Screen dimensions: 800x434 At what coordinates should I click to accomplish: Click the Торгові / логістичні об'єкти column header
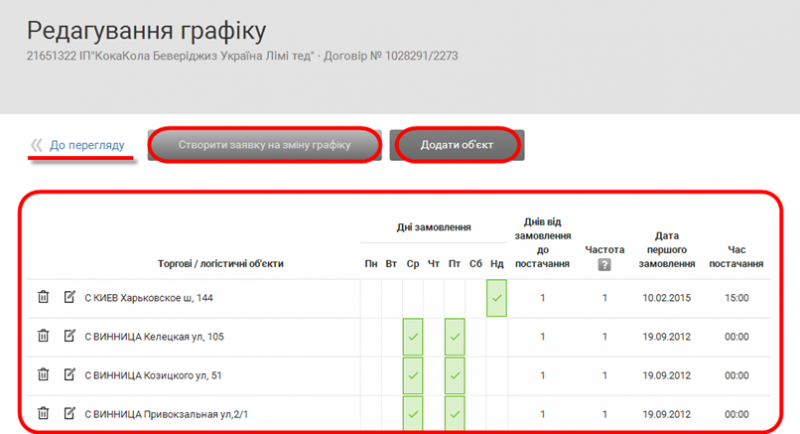tap(221, 264)
